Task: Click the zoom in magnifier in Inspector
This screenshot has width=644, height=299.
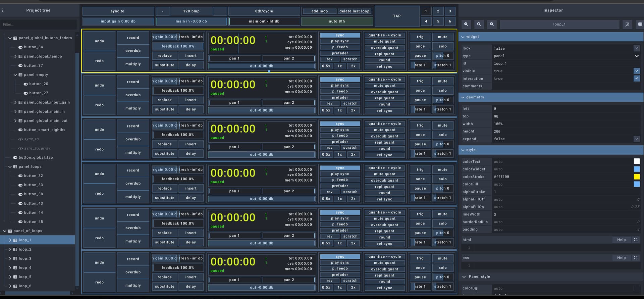Action: pyautogui.click(x=492, y=24)
